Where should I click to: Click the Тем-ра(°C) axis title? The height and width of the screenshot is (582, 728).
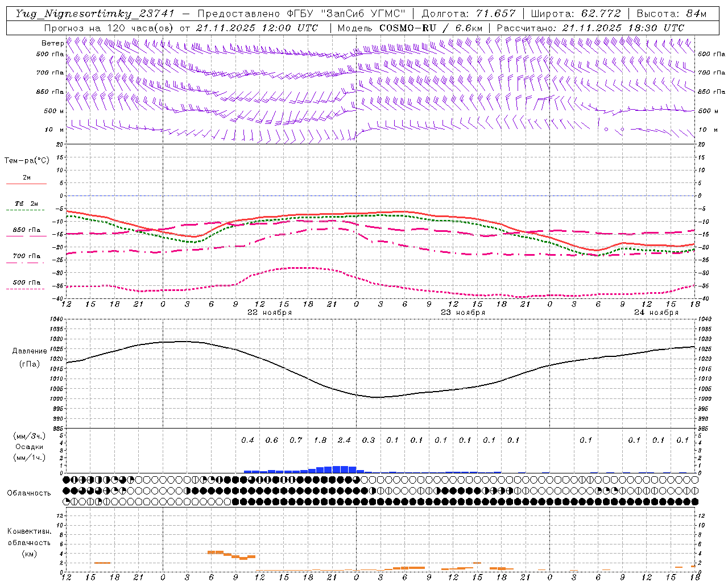pyautogui.click(x=27, y=161)
